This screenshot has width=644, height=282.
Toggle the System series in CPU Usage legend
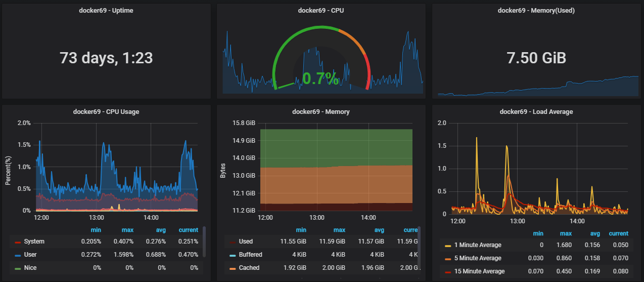click(34, 241)
